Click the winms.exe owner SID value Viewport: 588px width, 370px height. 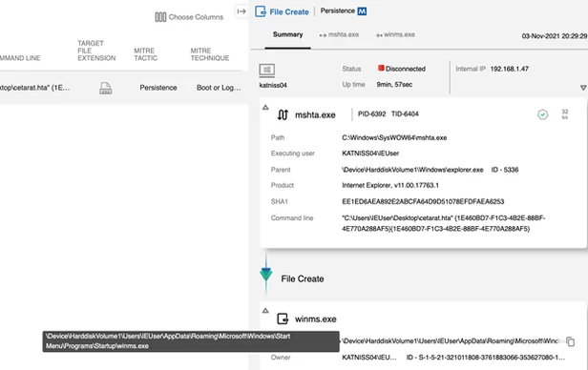coord(486,358)
